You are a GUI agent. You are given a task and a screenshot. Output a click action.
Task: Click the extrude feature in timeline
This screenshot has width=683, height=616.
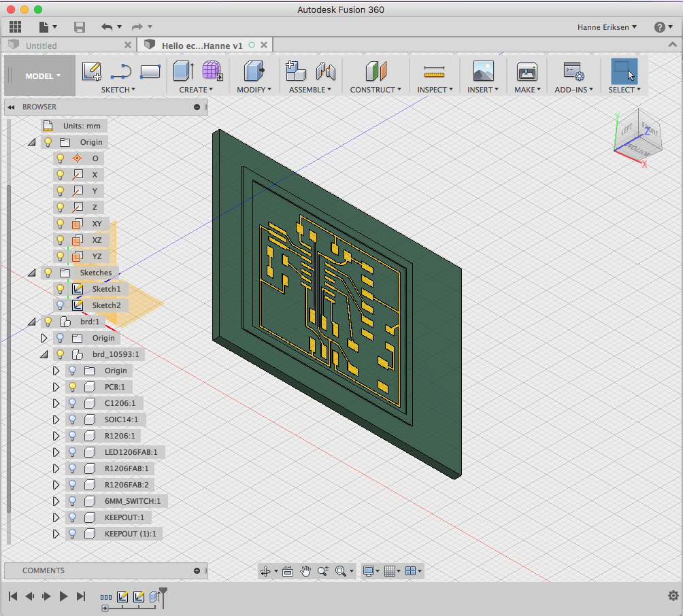(x=154, y=596)
